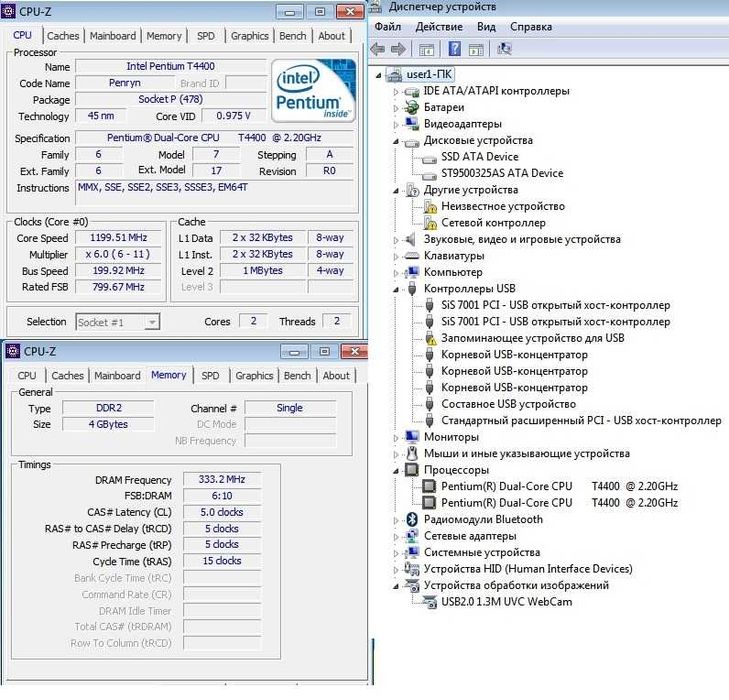729x700 pixels.
Task: Click the CAS# Latency 5.0 clocks value
Action: pos(222,512)
